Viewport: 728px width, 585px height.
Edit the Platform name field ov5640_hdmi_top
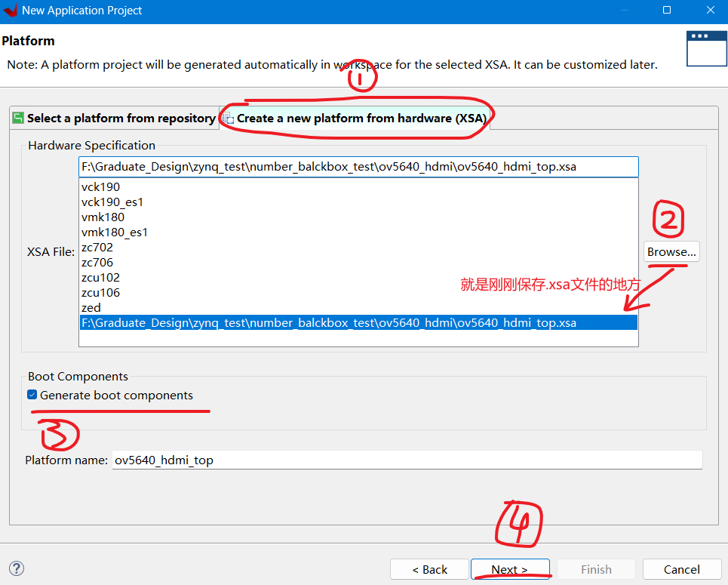tap(407, 460)
